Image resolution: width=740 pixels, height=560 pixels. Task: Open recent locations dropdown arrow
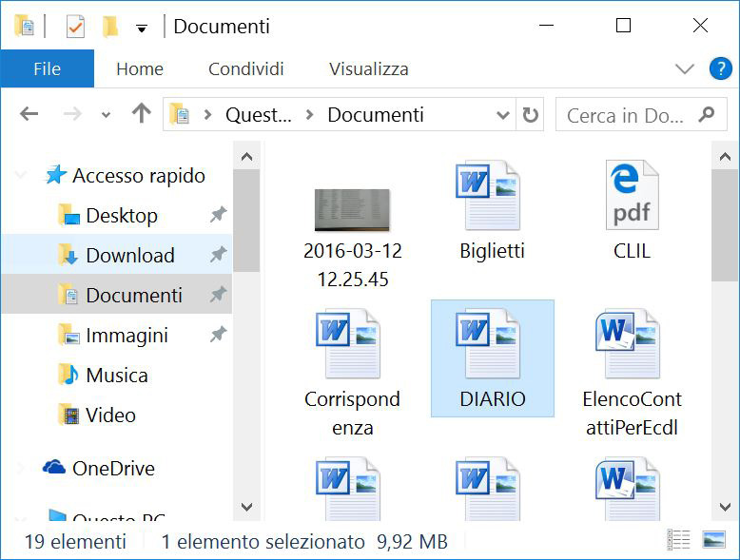(106, 115)
